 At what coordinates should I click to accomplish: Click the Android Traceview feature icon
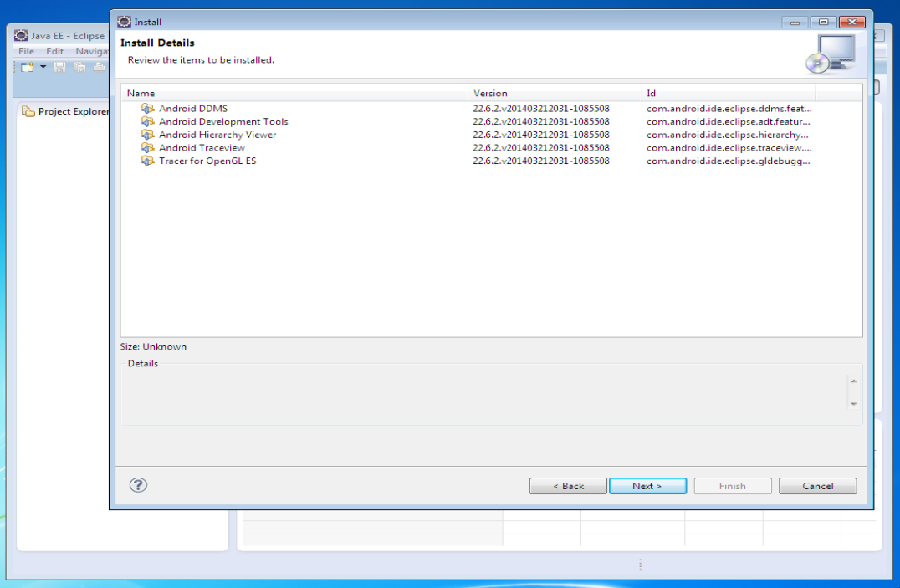tap(147, 147)
